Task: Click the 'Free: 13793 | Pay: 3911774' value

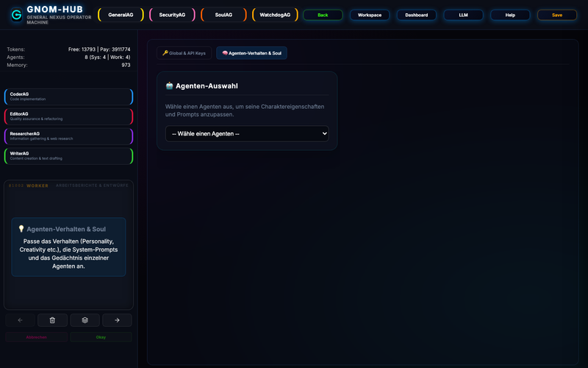Action: 99,49
